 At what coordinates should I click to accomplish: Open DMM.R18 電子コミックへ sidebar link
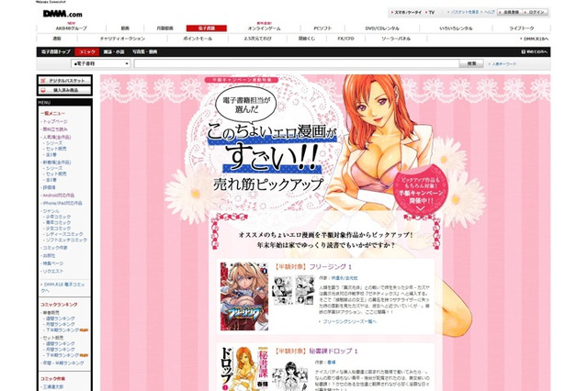63,287
